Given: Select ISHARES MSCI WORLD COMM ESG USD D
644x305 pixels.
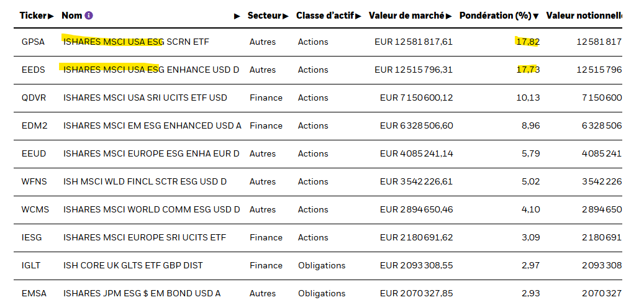Looking at the screenshot, I should point(152,209).
